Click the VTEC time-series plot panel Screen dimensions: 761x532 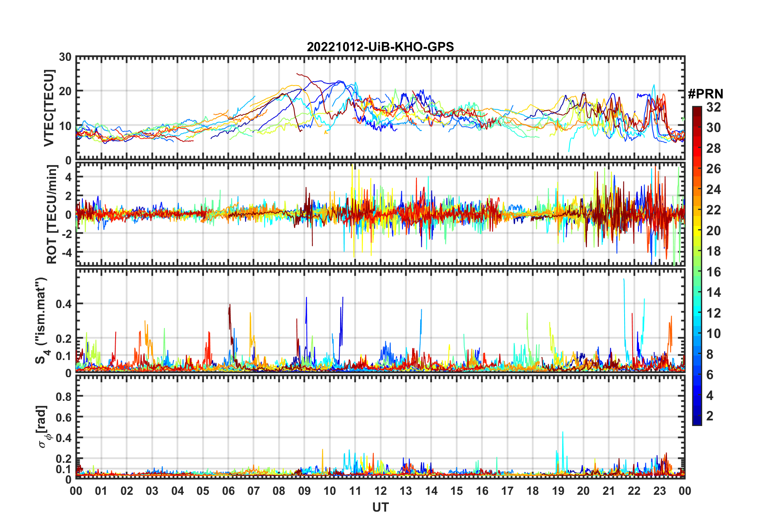coord(380,108)
